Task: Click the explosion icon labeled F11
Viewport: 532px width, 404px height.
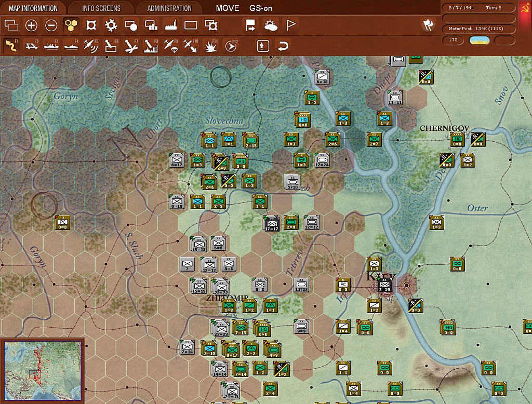Action: pyautogui.click(x=211, y=46)
